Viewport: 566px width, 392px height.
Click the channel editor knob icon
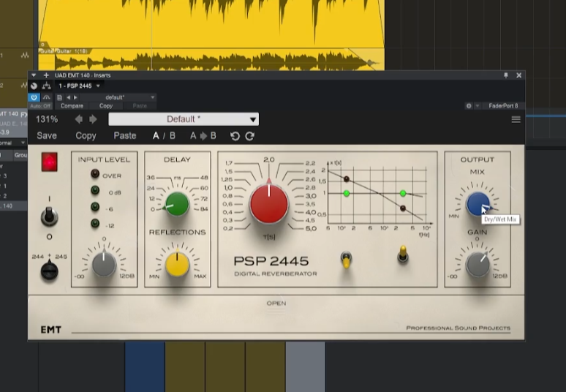(x=34, y=86)
